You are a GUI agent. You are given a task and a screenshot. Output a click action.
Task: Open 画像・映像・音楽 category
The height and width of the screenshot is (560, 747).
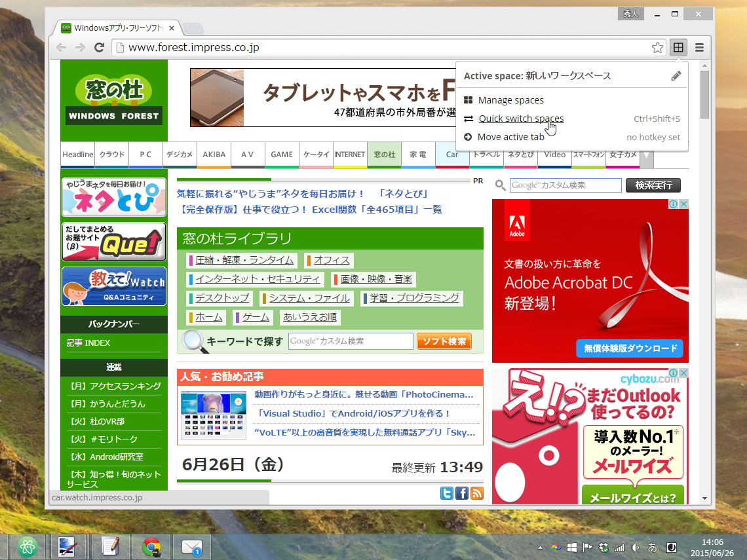(376, 279)
